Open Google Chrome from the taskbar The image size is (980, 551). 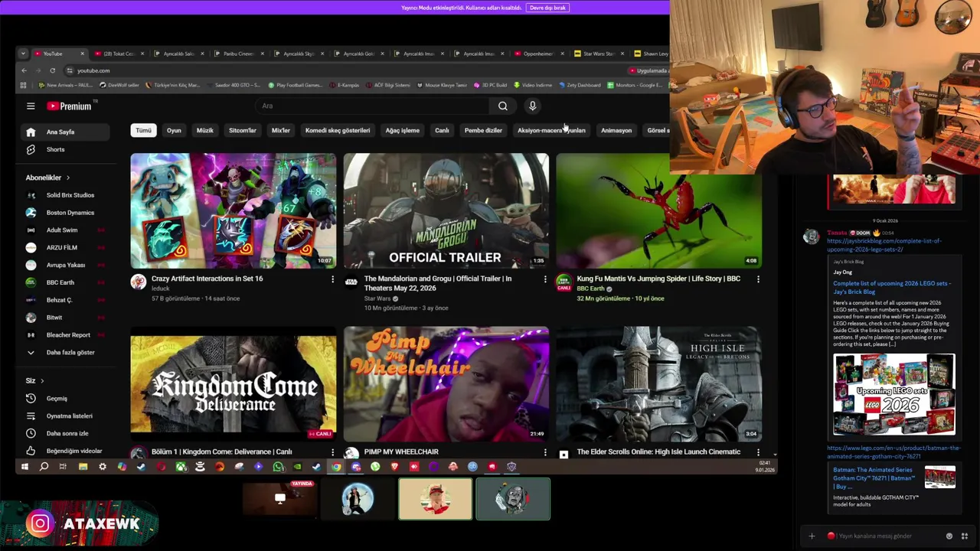tap(336, 467)
